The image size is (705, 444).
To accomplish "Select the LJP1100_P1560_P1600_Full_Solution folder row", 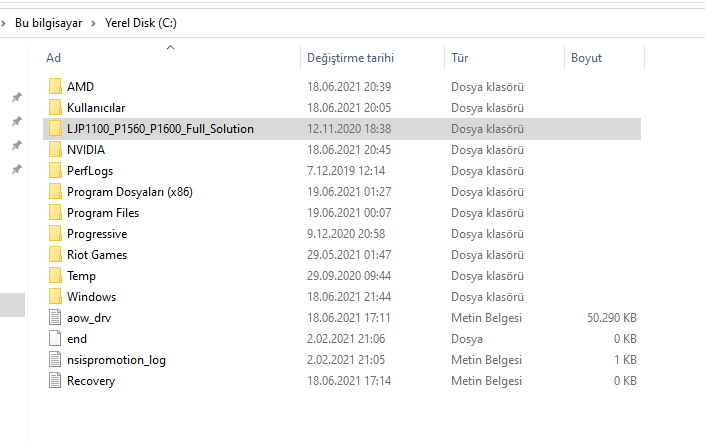I will [160, 129].
